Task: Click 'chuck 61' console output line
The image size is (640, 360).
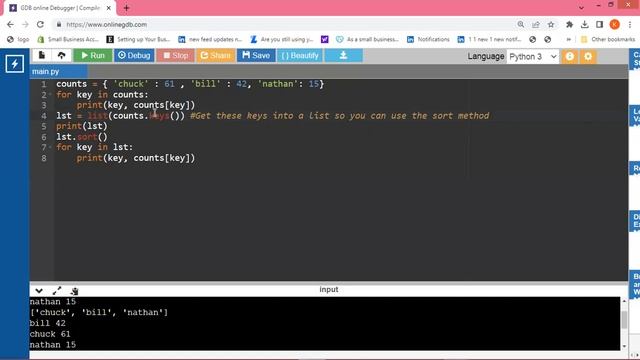Action: pos(50,334)
